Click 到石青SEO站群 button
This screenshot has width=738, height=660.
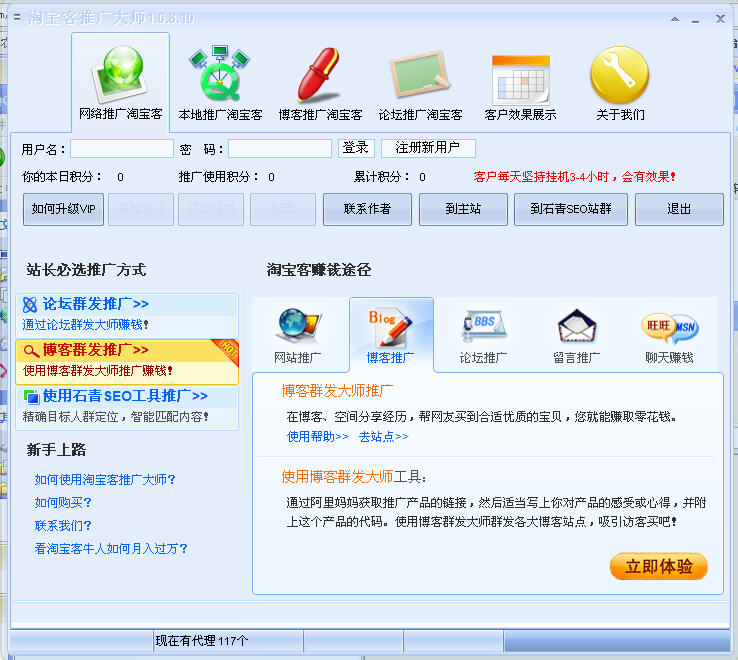point(571,209)
